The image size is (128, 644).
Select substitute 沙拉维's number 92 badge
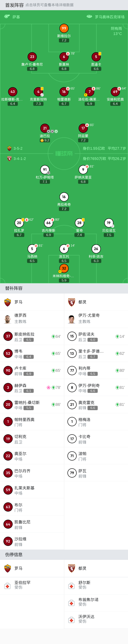[x=8, y=541]
